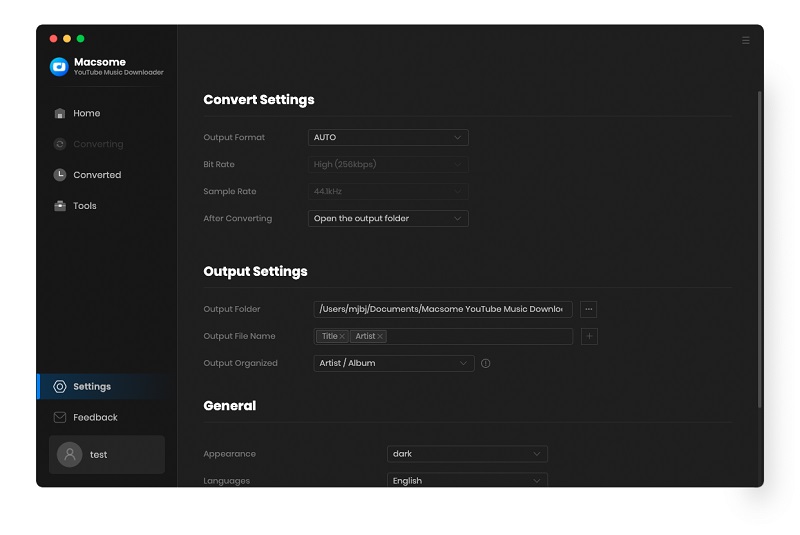Open the Languages English dropdown
The height and width of the screenshot is (535, 800).
coord(467,480)
